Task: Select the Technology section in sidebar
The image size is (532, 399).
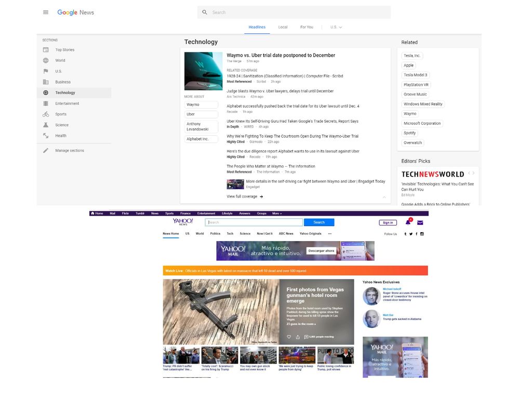Action: [x=74, y=92]
